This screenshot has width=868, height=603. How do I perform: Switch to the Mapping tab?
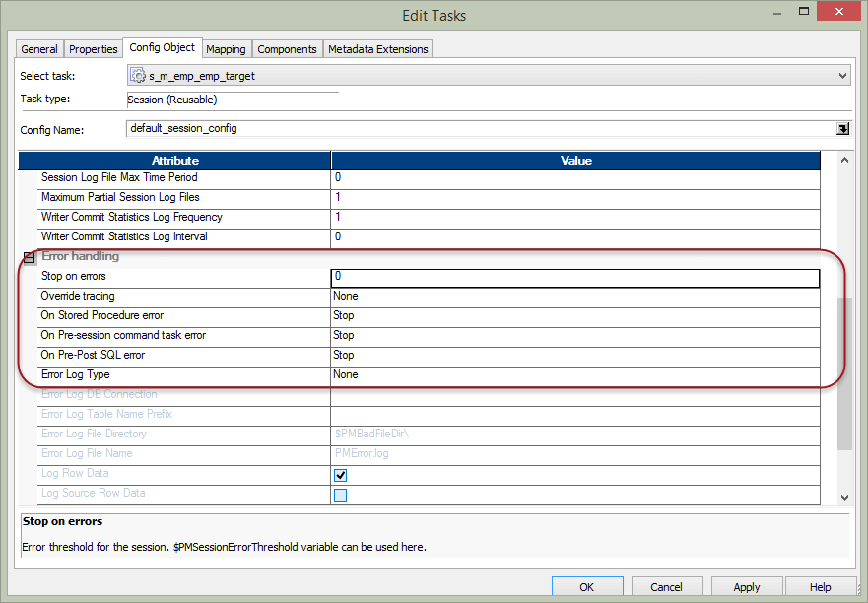tap(226, 49)
